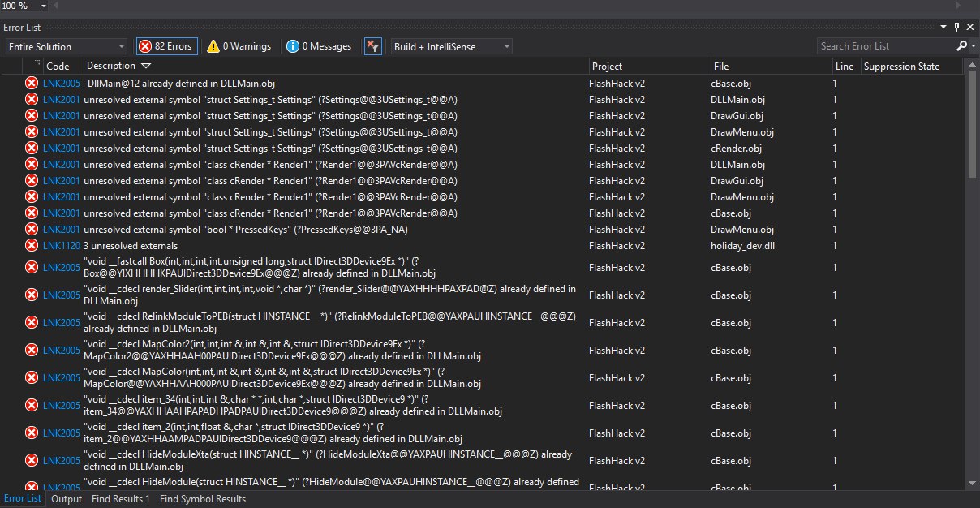Viewport: 980px width, 508px height.
Task: Click the error icon on the MapColor2 row
Action: pos(32,351)
